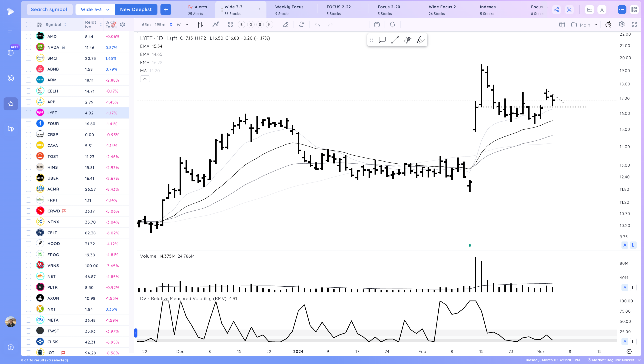
Task: Toggle the select-all checkbox in header
Action: pyautogui.click(x=28, y=24)
